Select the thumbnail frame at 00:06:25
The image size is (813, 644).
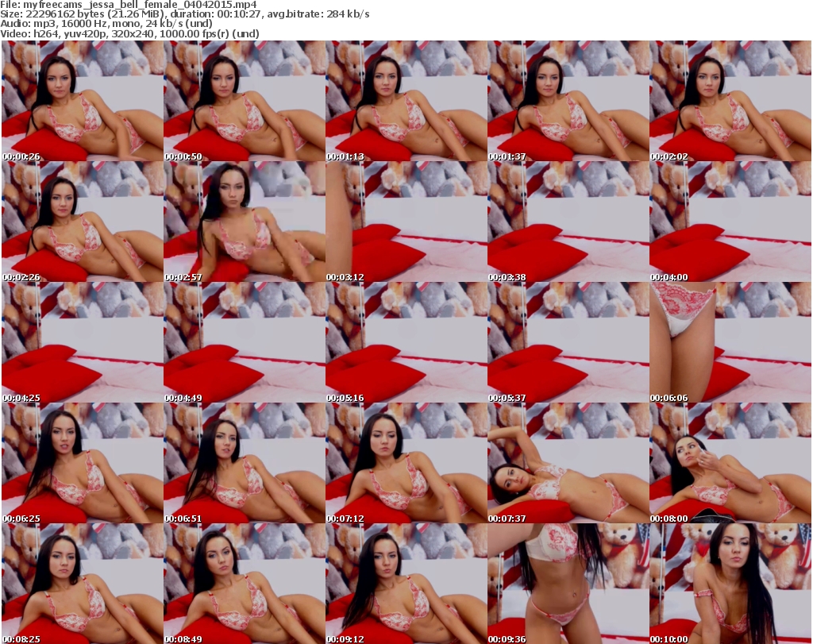[x=83, y=463]
